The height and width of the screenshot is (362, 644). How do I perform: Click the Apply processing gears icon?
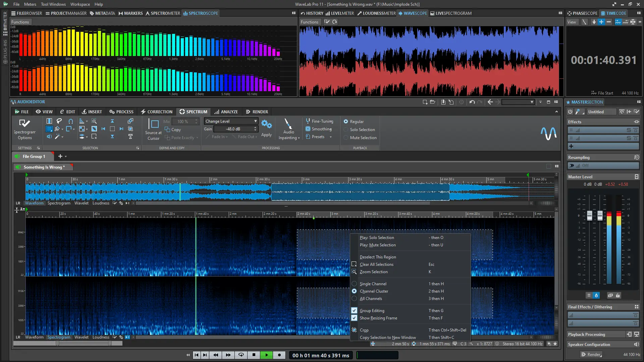click(x=266, y=124)
